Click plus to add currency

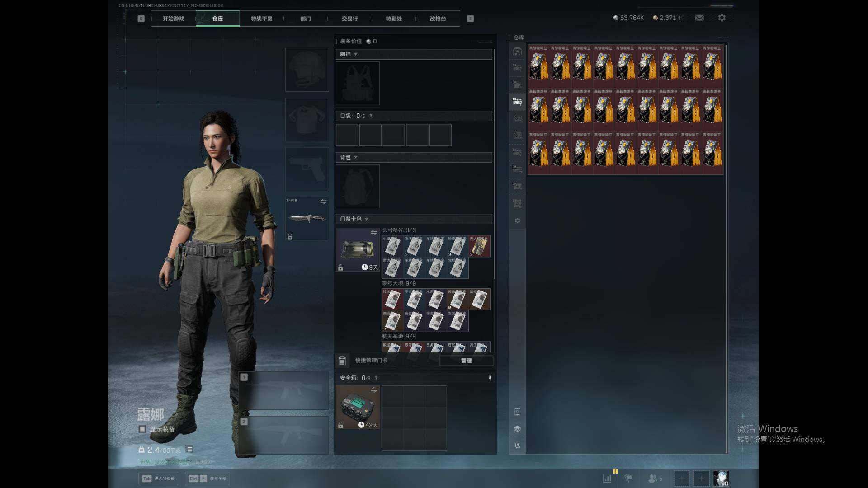click(x=679, y=18)
